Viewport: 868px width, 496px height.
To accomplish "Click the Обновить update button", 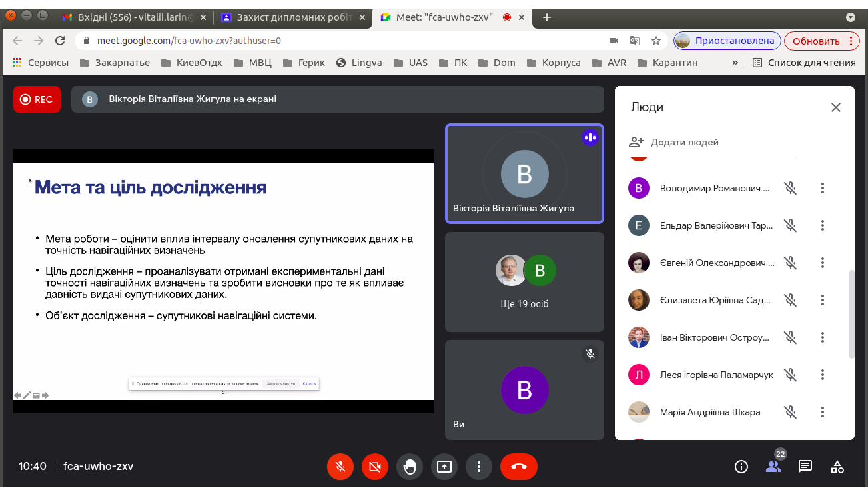I will [x=823, y=41].
